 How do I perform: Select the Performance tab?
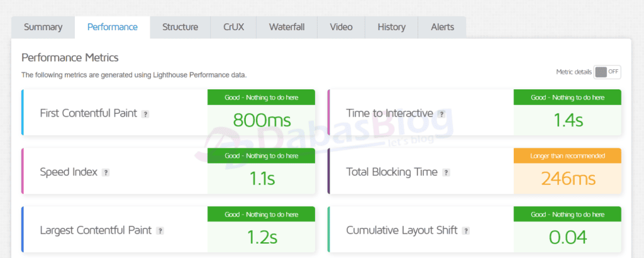[113, 28]
